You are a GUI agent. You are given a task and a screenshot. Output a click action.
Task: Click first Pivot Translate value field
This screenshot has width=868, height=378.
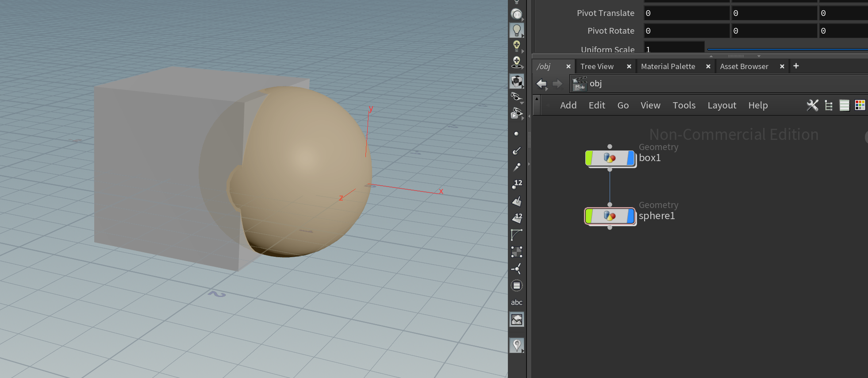point(686,13)
